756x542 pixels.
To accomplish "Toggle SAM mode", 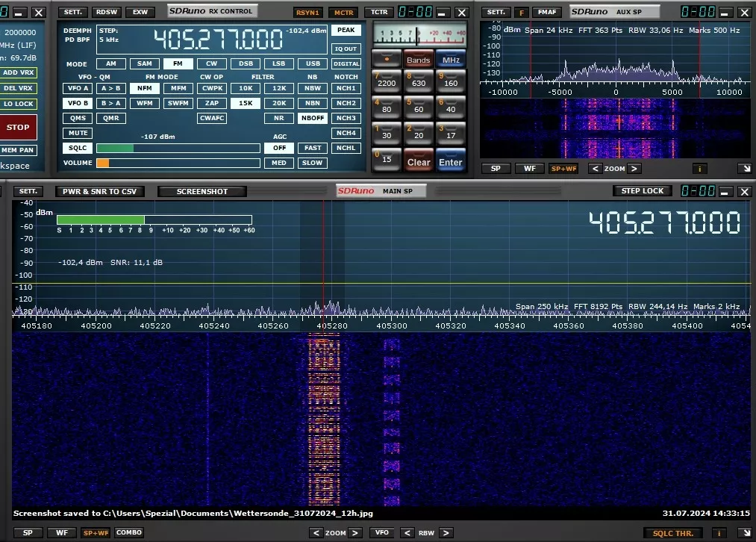I will (x=145, y=63).
